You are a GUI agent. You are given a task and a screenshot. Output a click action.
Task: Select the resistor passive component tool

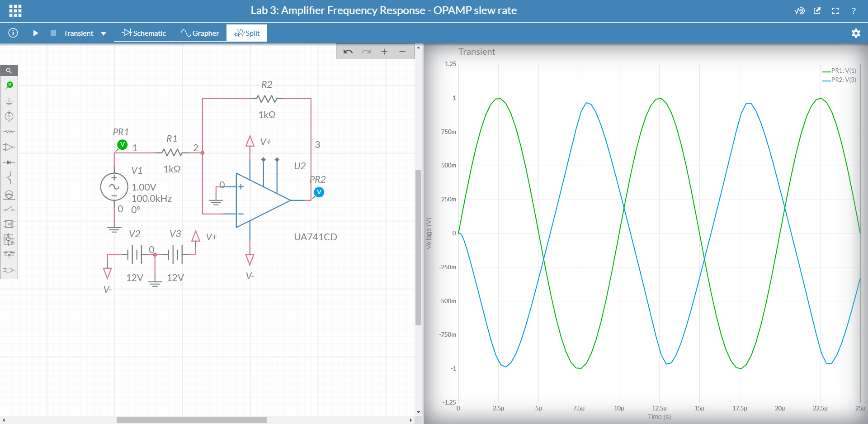[x=9, y=132]
